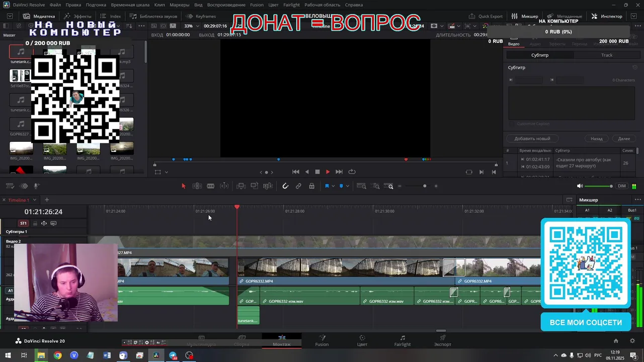The image size is (644, 362).
Task: Switch to the Цвет page
Action: click(x=362, y=341)
